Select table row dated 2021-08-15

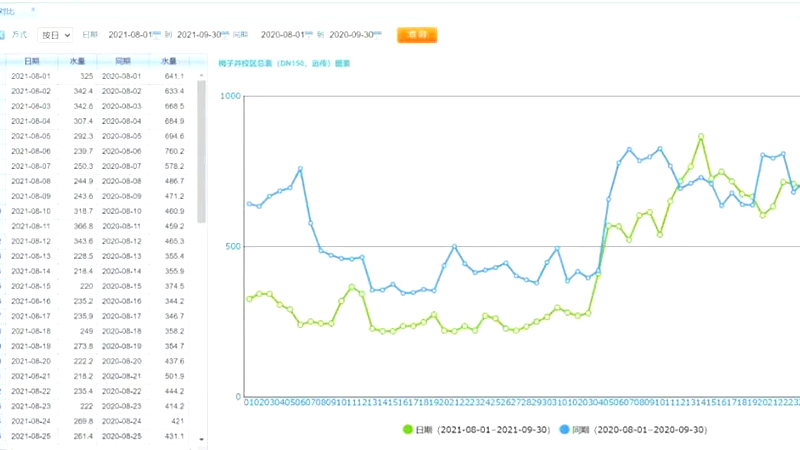point(97,286)
